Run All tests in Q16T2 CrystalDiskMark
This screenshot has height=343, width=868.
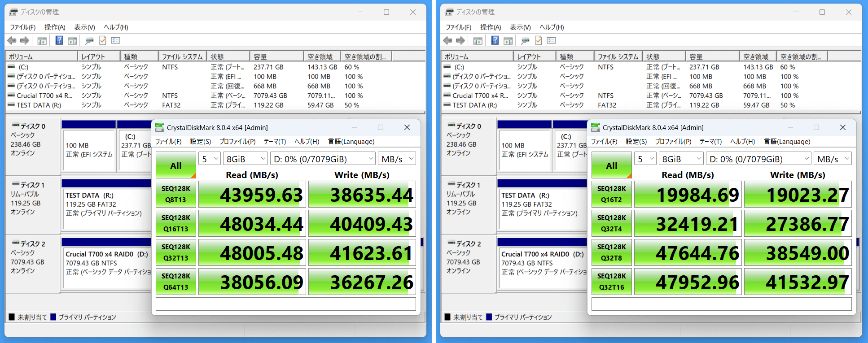[612, 165]
